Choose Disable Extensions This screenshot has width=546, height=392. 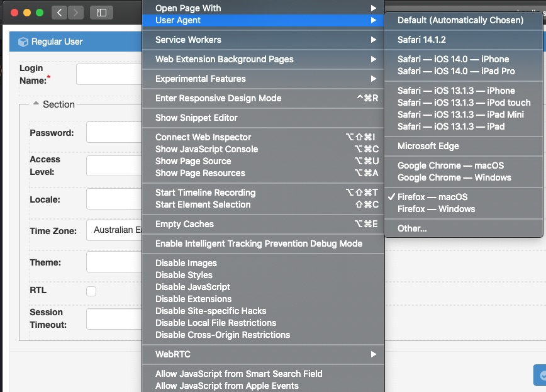click(263, 299)
